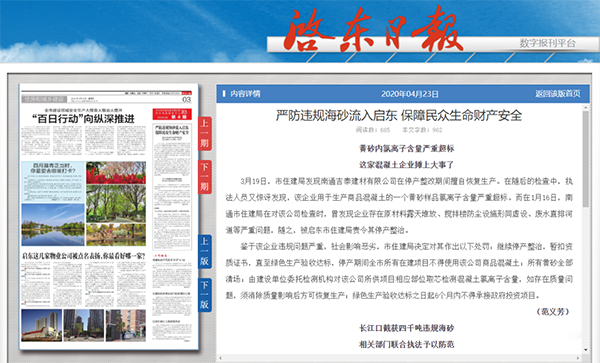
Task: Open 启东这几家物业公司被点名表扬 article headline
Action: point(83,256)
